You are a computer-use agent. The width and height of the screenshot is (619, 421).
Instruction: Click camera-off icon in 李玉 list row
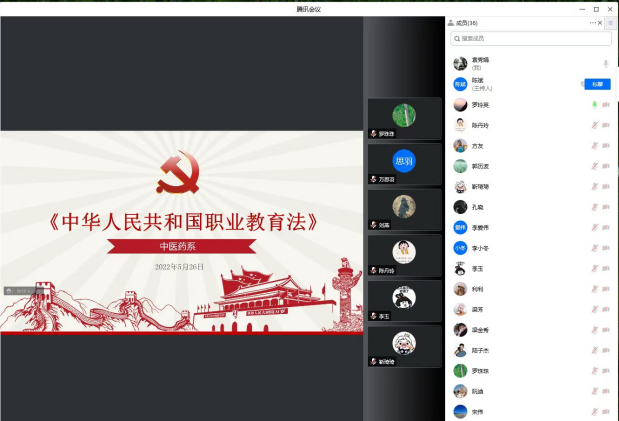point(606,269)
